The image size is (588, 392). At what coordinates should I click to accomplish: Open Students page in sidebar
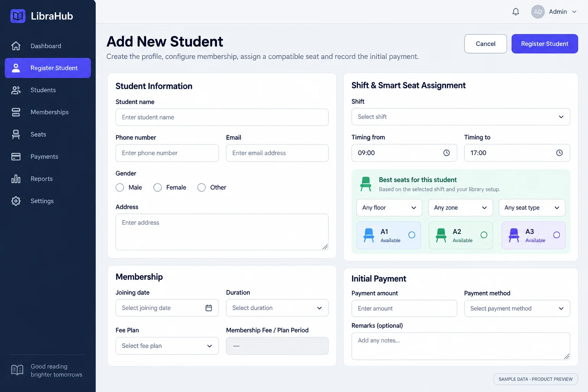47,90
